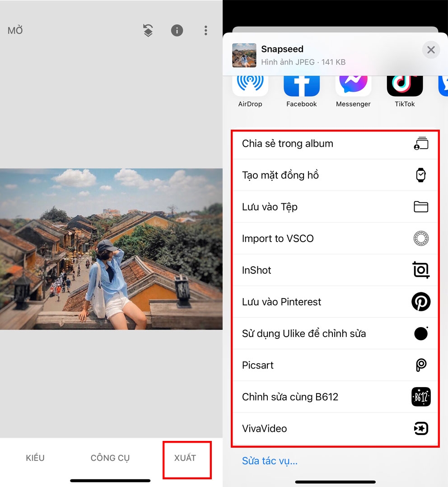Viewport: 448px width, 487px height.
Task: View image details with the info icon
Action: tap(177, 30)
